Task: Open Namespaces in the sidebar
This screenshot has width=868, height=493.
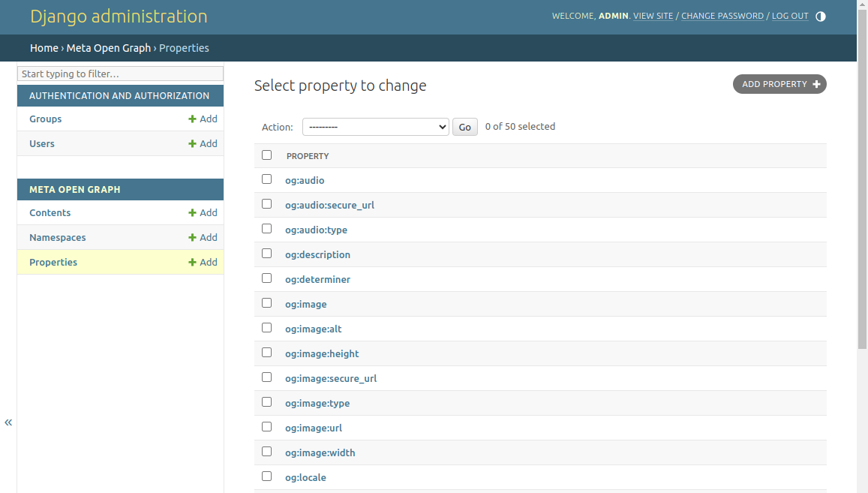Action: click(x=58, y=238)
